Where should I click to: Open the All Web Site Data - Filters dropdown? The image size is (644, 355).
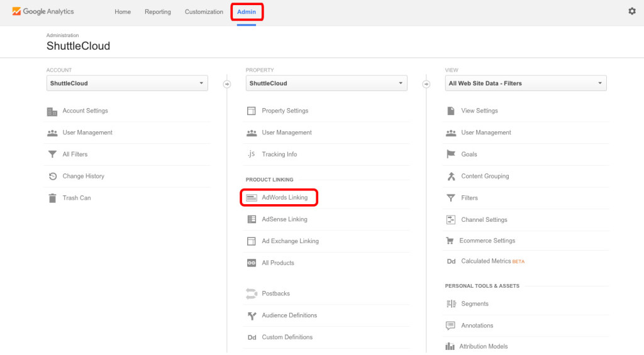pyautogui.click(x=525, y=84)
